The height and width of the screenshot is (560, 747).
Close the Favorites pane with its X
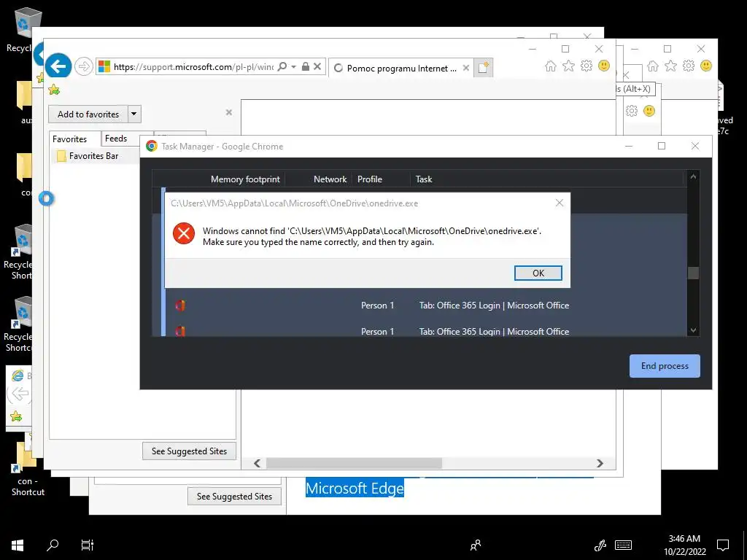click(229, 112)
